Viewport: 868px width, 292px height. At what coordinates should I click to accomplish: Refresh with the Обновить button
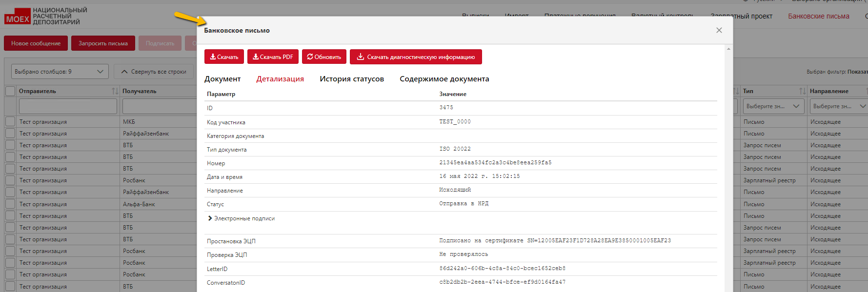click(x=324, y=57)
